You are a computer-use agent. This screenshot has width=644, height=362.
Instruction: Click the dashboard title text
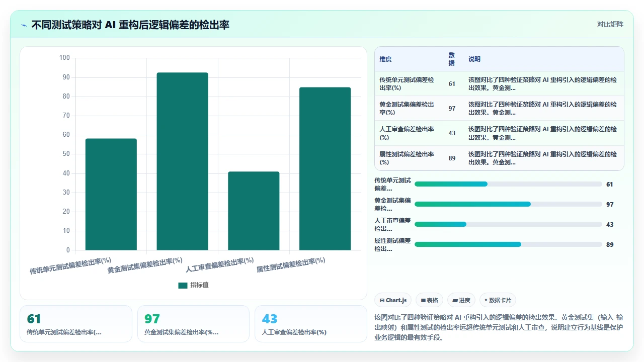130,25
